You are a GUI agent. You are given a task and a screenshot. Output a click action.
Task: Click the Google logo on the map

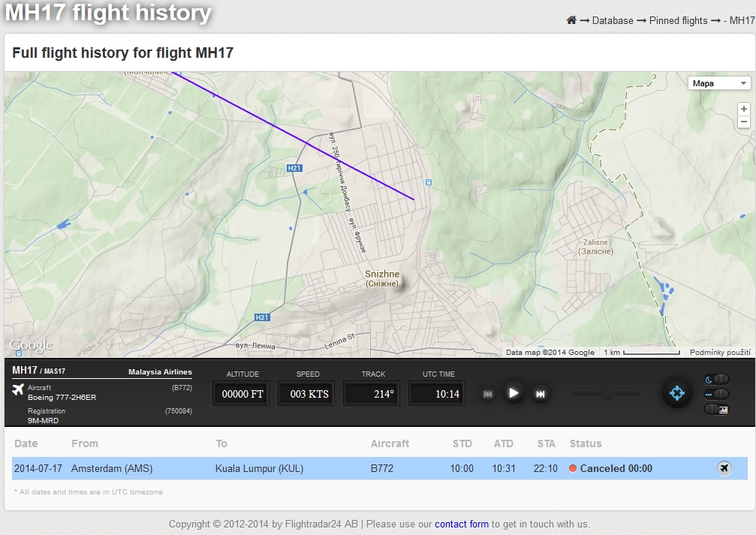[x=31, y=345]
